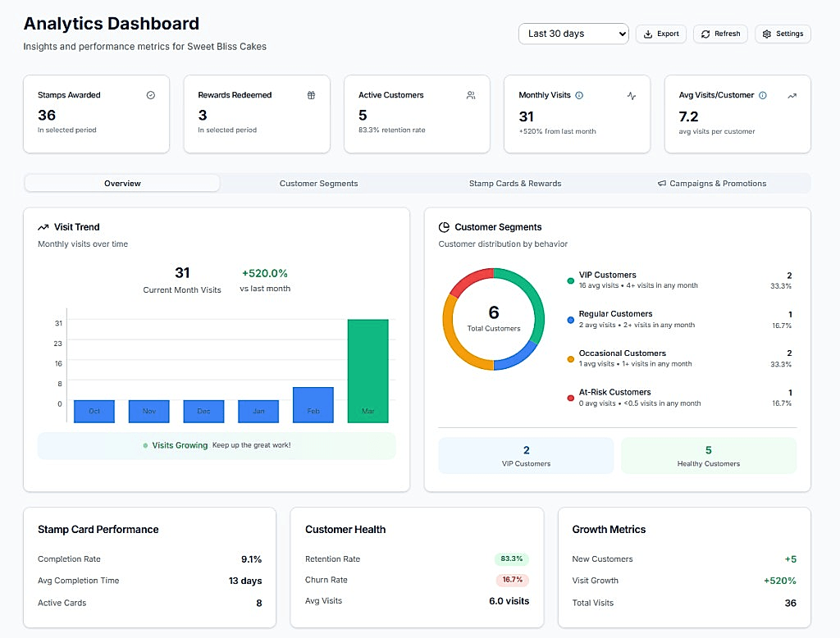The width and height of the screenshot is (840, 638).
Task: Click the circular arrows icon on Refresh
Action: pos(705,34)
